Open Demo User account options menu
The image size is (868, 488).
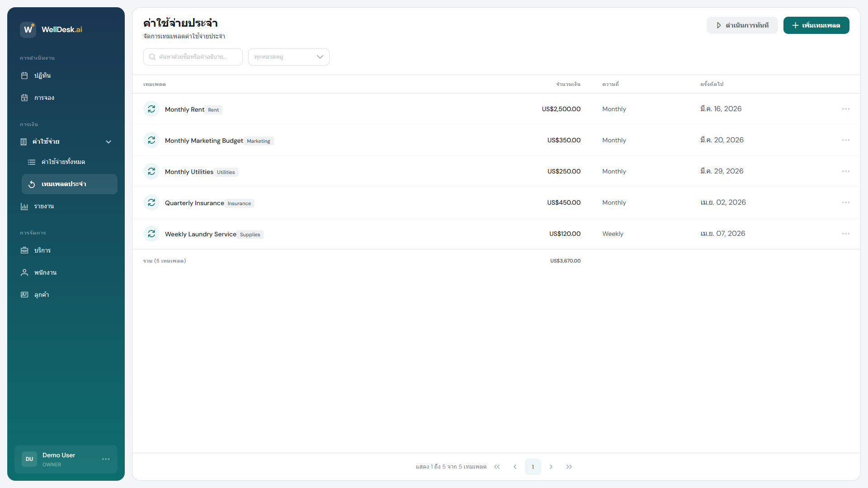coord(106,459)
